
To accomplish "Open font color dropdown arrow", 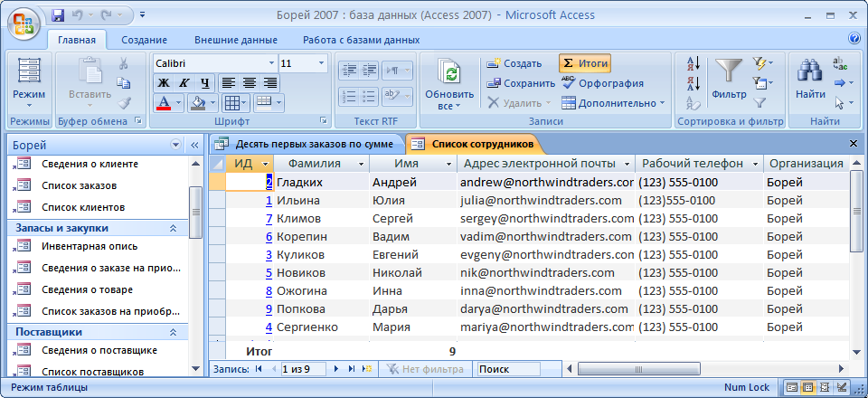I will (178, 103).
